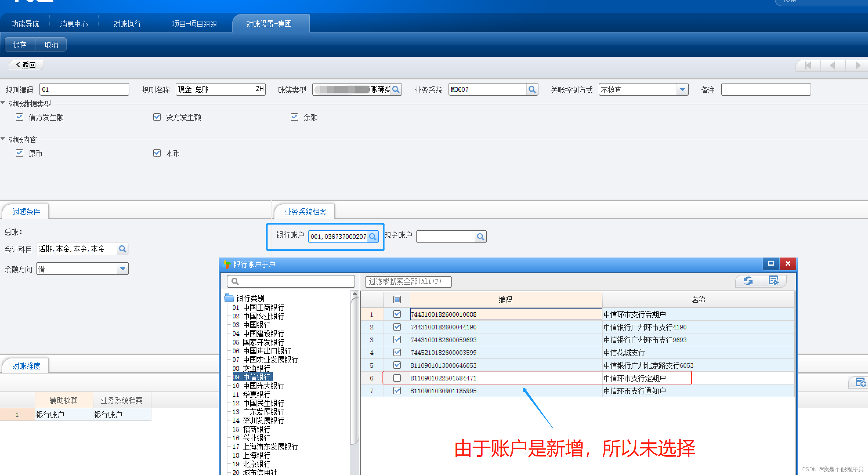868x475 pixels.
Task: Open the 对账维度 tab
Action: pyautogui.click(x=26, y=366)
